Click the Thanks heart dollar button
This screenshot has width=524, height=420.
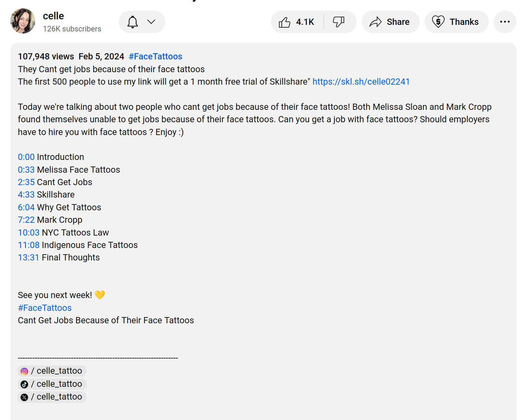pos(456,22)
